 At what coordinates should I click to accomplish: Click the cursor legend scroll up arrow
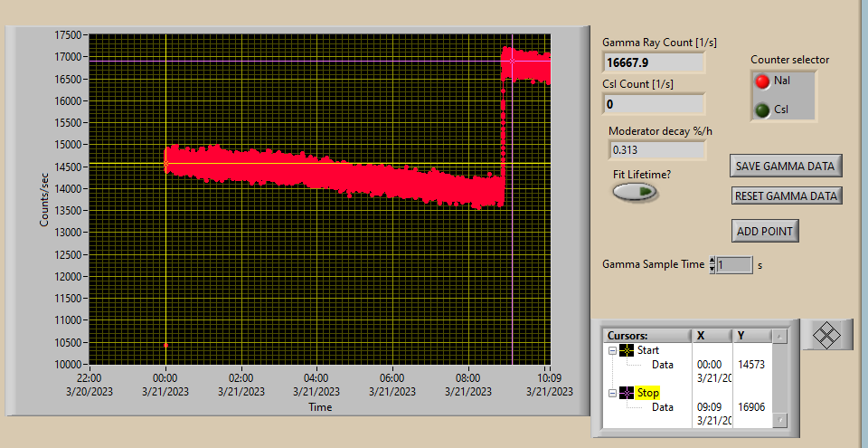point(779,336)
